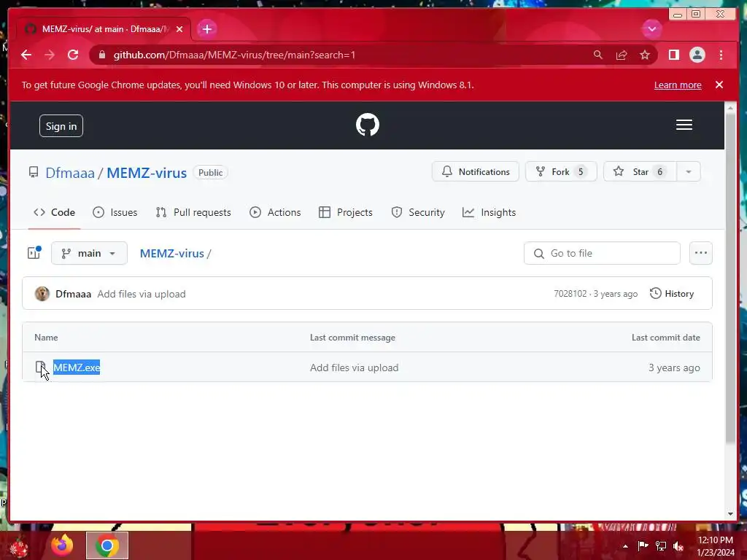747x560 pixels.
Task: Open Dfmaaa author link in commit row
Action: tap(74, 294)
